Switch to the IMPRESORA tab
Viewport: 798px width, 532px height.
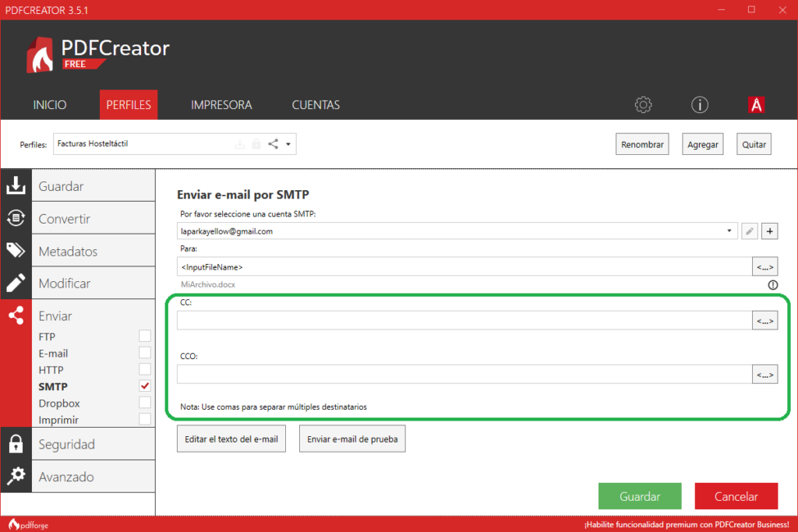point(221,105)
